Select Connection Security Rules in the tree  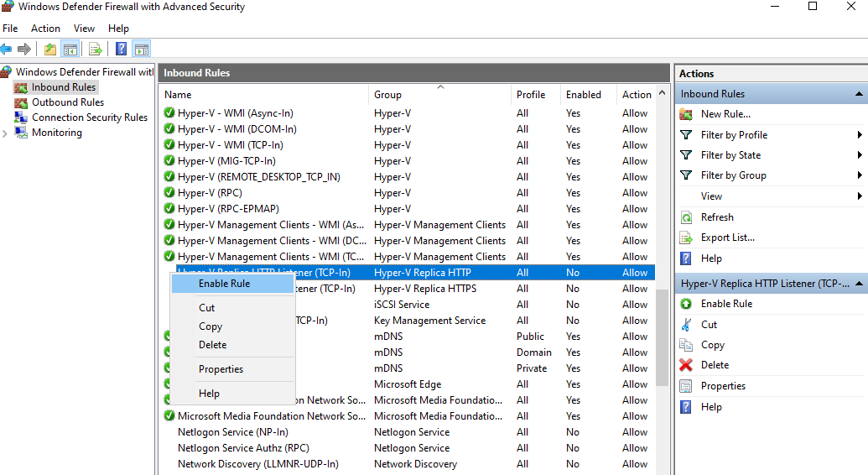pos(90,117)
